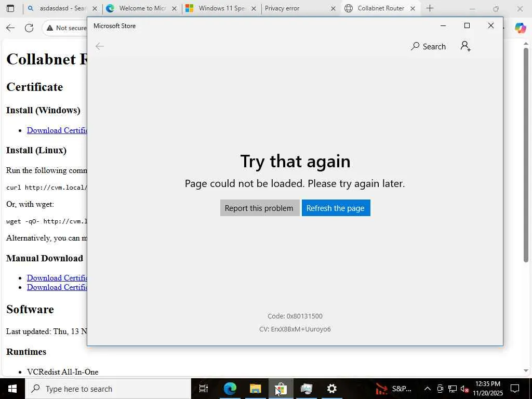Open Edge tab actions menu icon
532x399 pixels.
tap(10, 8)
